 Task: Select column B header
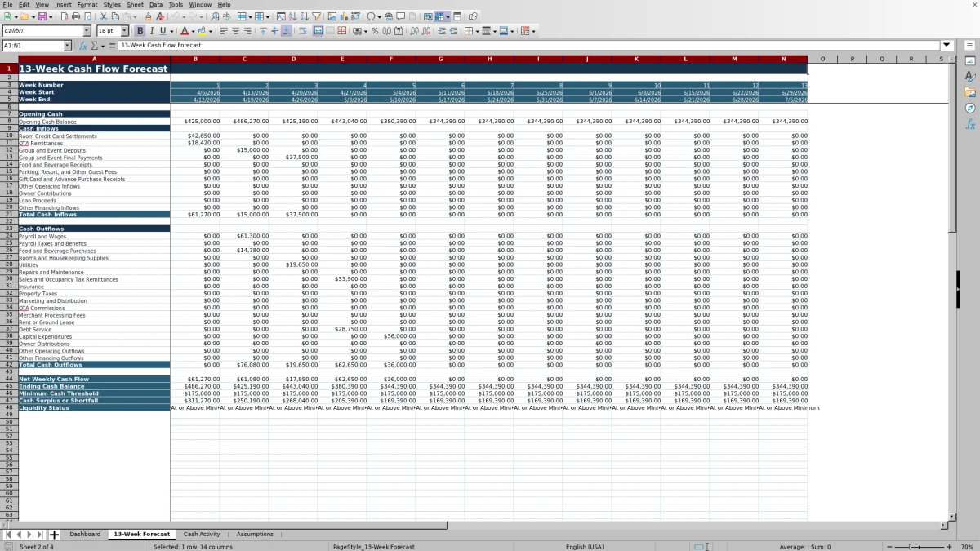click(x=195, y=59)
